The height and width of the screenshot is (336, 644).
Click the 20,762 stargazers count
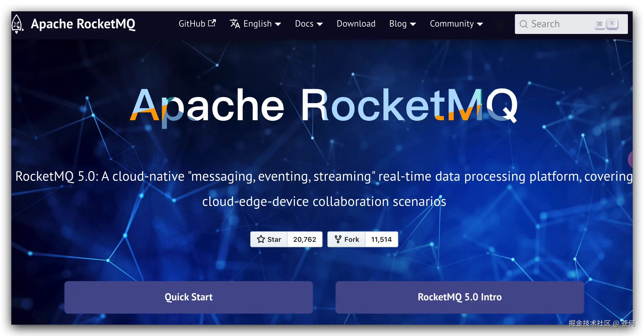pos(304,239)
